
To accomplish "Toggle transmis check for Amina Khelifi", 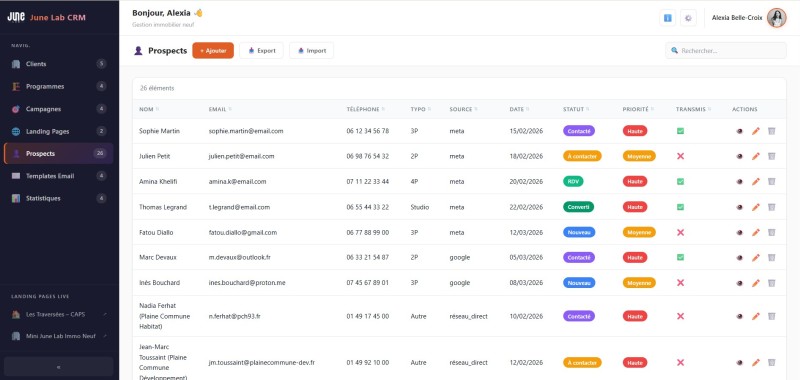I will [x=680, y=182].
